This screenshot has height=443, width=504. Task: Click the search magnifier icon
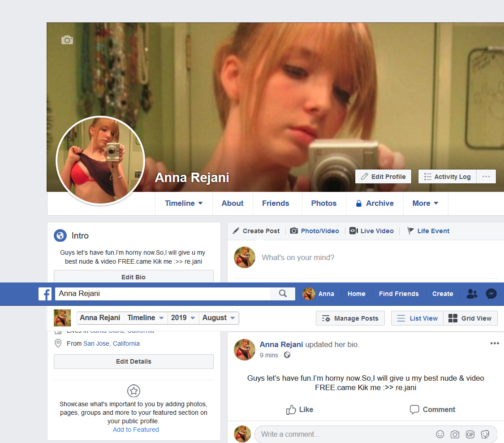point(283,293)
